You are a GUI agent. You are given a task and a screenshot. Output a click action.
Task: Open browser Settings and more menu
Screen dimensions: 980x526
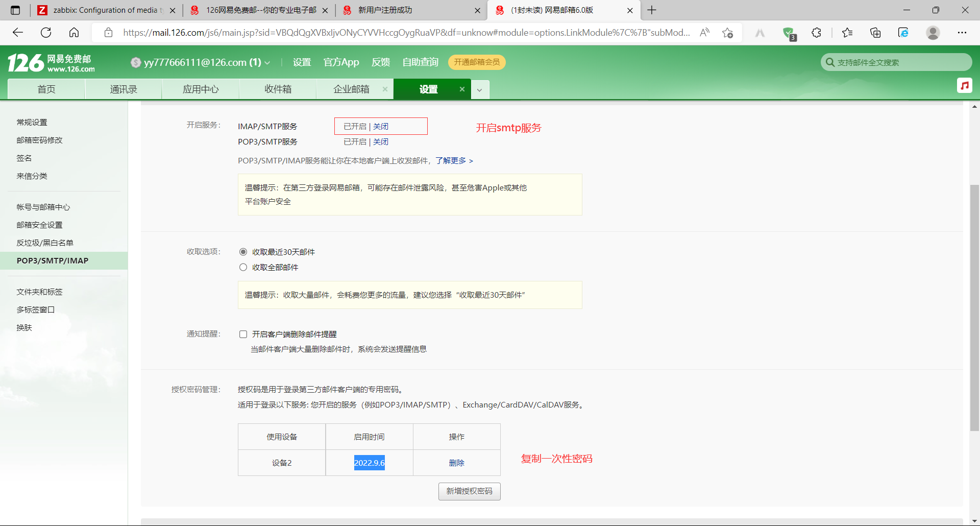point(962,33)
